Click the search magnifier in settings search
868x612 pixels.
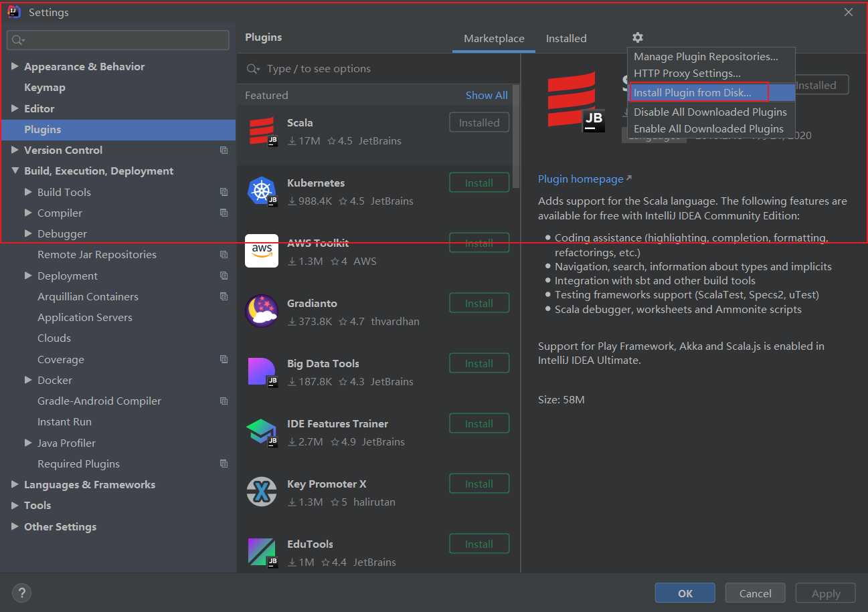coord(18,41)
